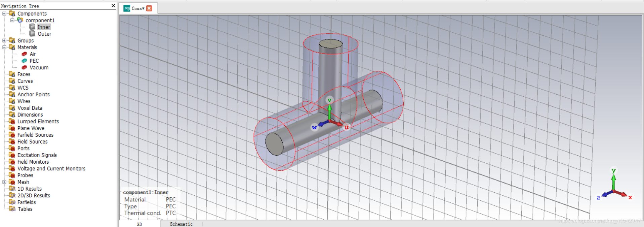
Task: Click the component1:Inner info title
Action: click(146, 192)
